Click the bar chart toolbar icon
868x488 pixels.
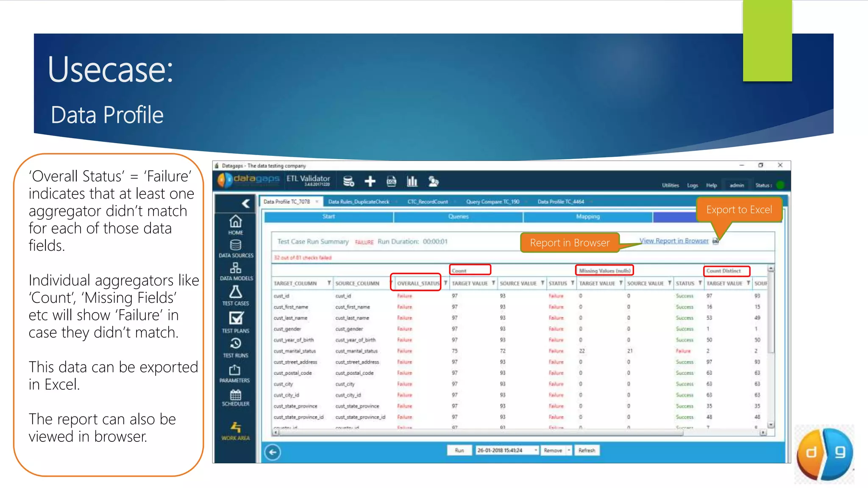click(x=412, y=182)
